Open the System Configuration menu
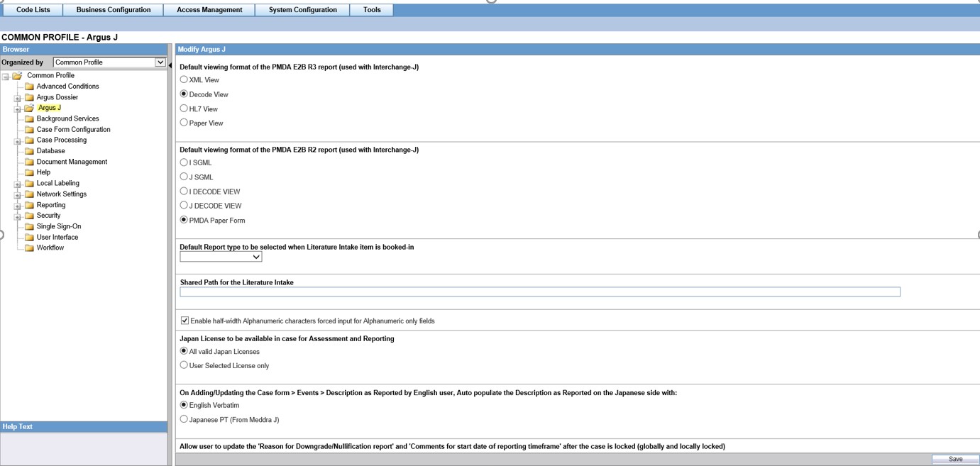Viewport: 980px width, 466px height. (x=303, y=10)
